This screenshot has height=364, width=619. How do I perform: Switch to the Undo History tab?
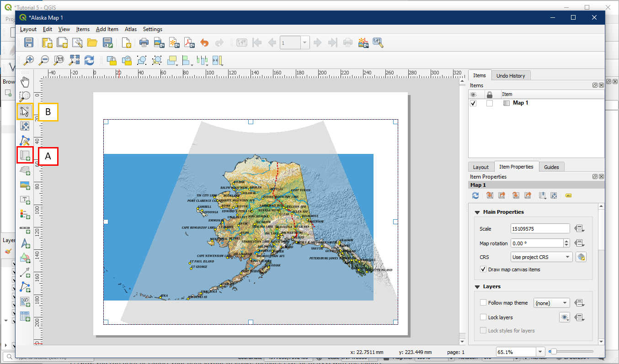click(510, 76)
